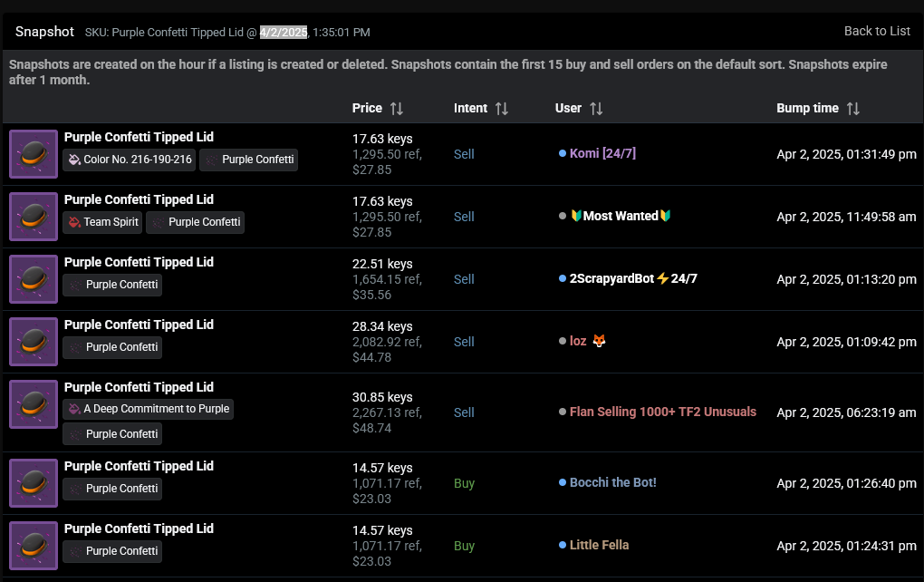This screenshot has height=582, width=924.
Task: Sort by Bump time using arrows icon
Action: click(852, 109)
